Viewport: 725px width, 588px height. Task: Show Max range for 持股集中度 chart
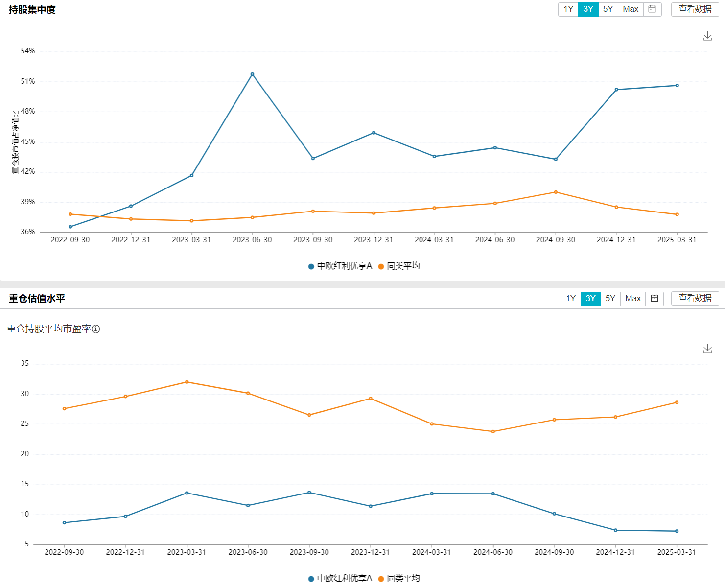click(631, 9)
